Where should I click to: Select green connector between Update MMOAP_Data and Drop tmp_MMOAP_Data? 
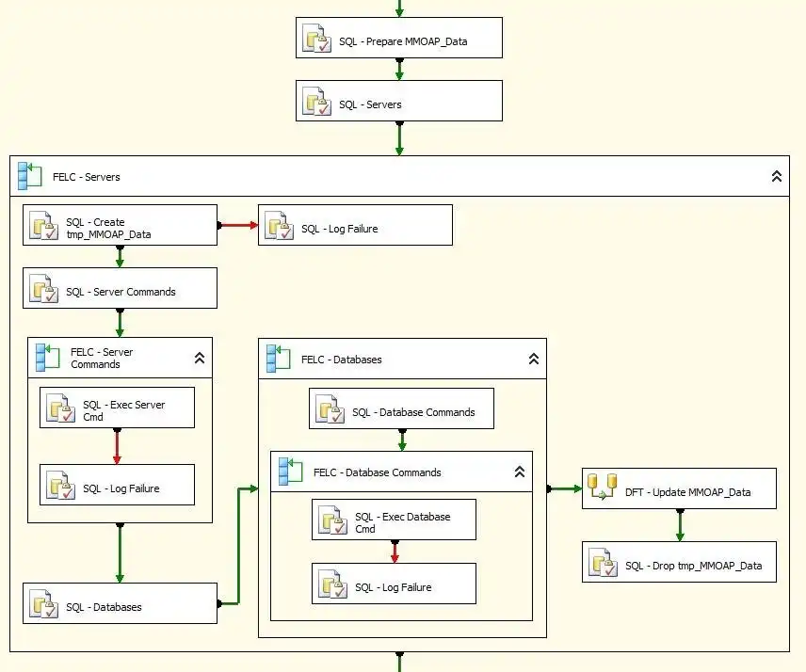(680, 525)
